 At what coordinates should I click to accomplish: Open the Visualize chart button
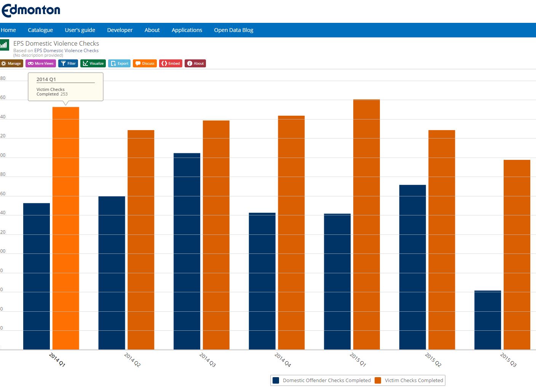pyautogui.click(x=93, y=64)
